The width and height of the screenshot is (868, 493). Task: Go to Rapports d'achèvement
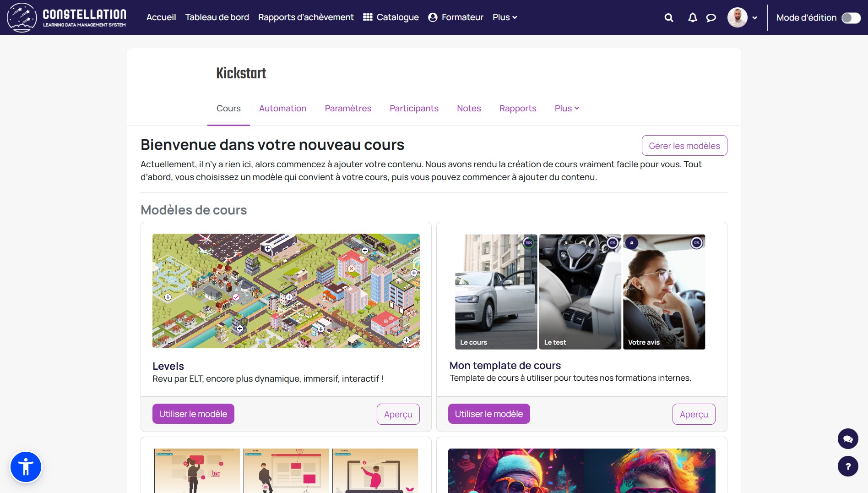point(306,17)
